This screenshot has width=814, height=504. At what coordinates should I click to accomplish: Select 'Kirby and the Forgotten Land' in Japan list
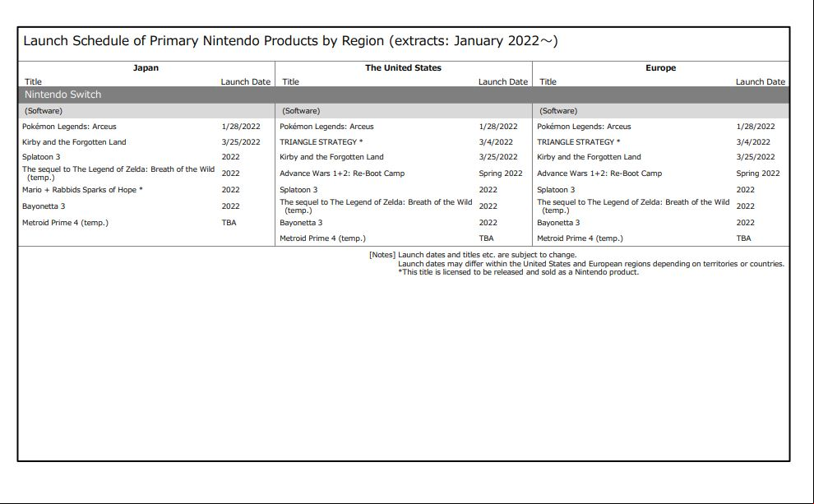[x=74, y=142]
